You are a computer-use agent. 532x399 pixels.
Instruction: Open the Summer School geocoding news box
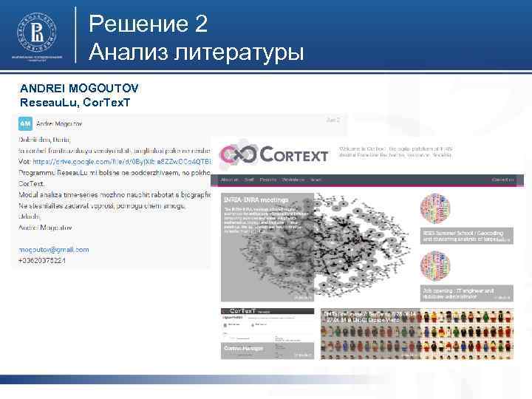tap(466, 236)
